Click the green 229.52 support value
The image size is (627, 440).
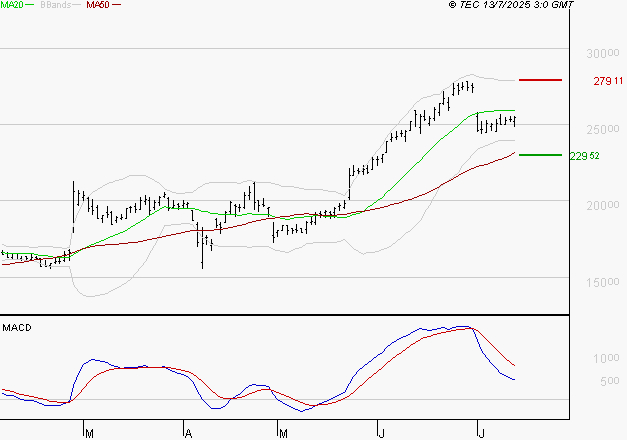pos(585,156)
